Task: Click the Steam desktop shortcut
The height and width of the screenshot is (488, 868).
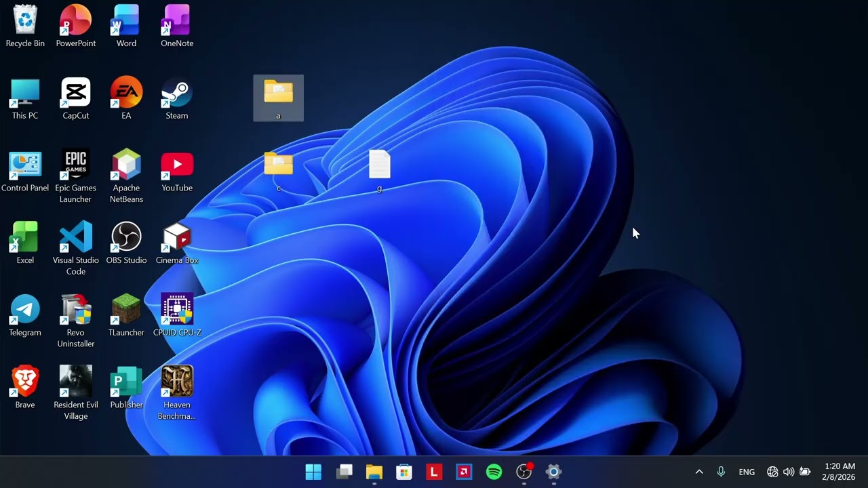Action: [x=177, y=99]
